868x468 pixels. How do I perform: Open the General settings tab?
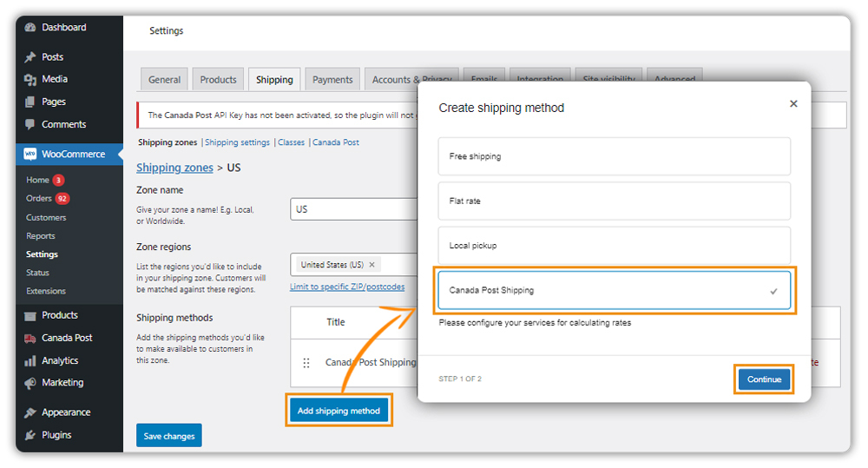click(x=164, y=79)
